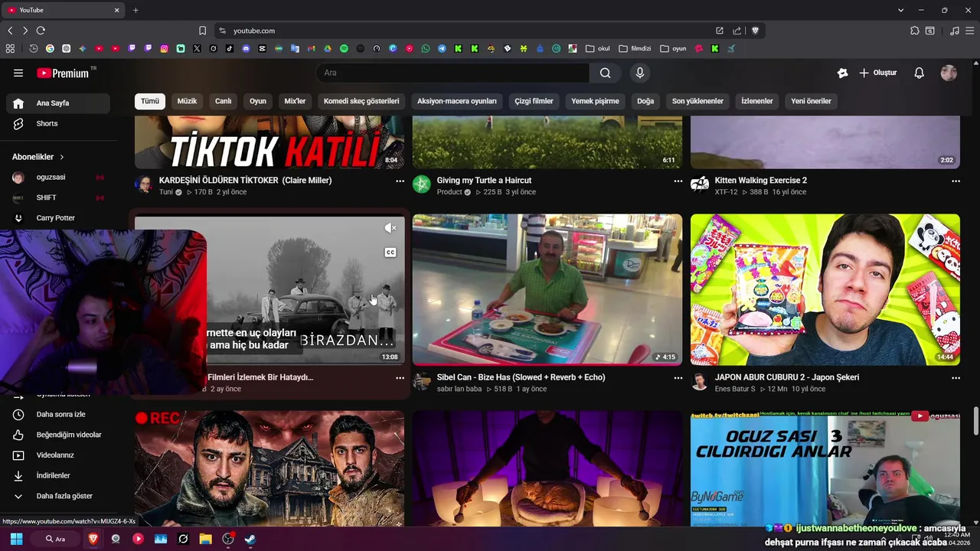Open the Tuni channel name link
Viewport: 980px width, 551px height.
[x=166, y=192]
